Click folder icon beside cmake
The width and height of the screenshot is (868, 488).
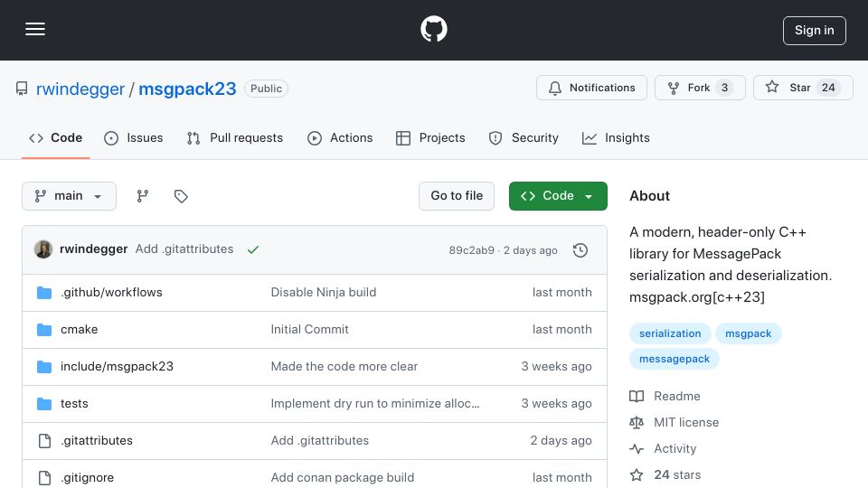(x=44, y=330)
